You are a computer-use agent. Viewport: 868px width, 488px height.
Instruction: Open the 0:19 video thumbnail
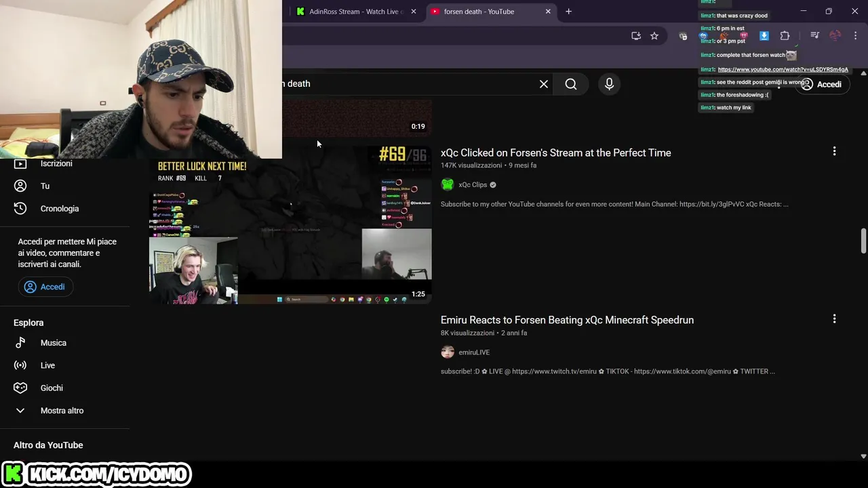point(357,119)
